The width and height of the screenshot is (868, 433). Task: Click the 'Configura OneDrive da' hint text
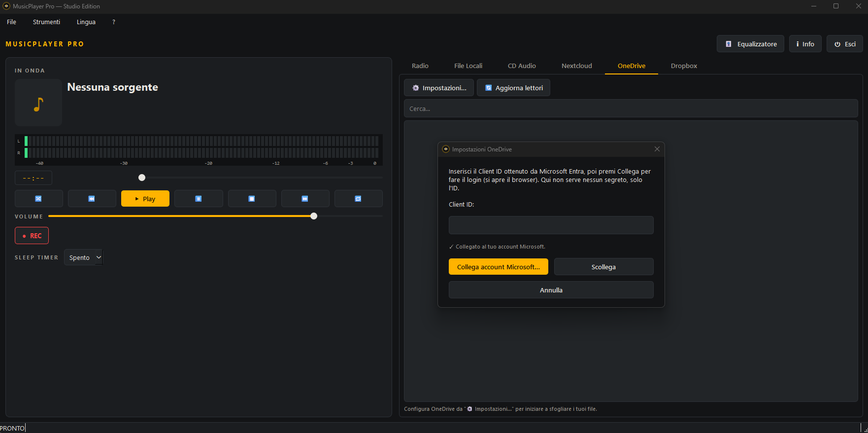[501, 409]
